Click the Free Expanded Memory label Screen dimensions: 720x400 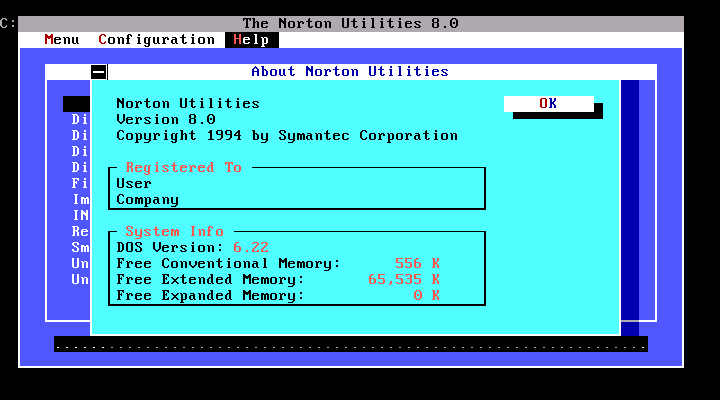[210, 296]
